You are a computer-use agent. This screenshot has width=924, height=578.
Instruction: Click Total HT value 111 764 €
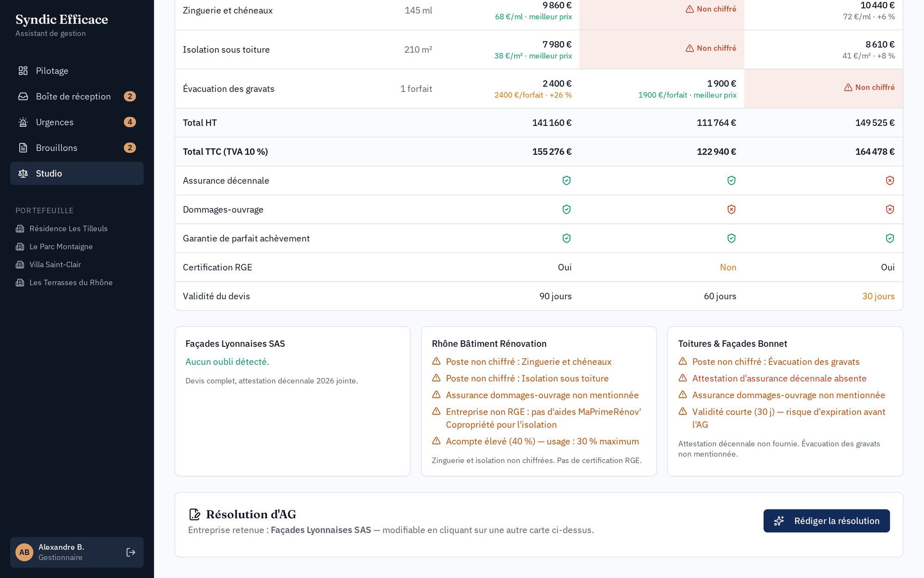click(716, 123)
